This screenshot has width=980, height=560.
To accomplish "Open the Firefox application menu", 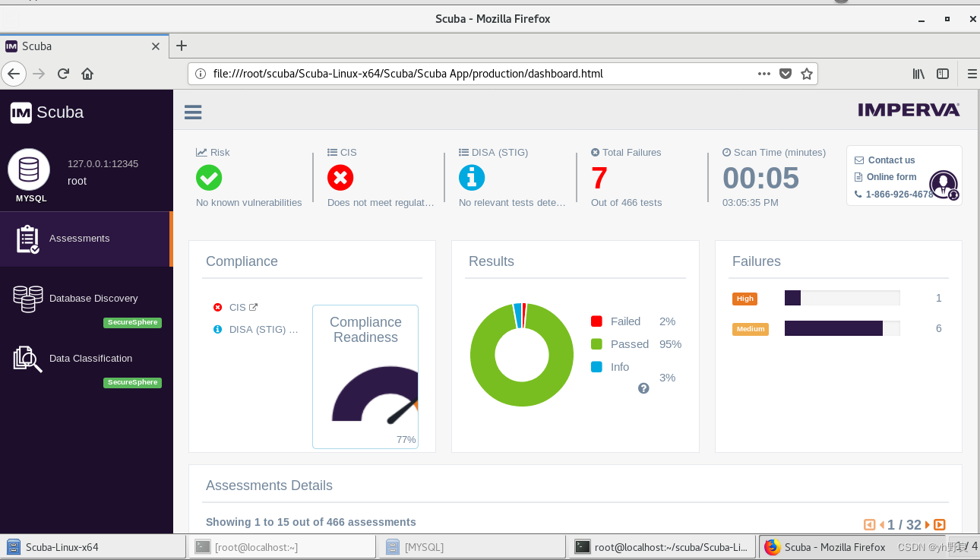I will (972, 74).
